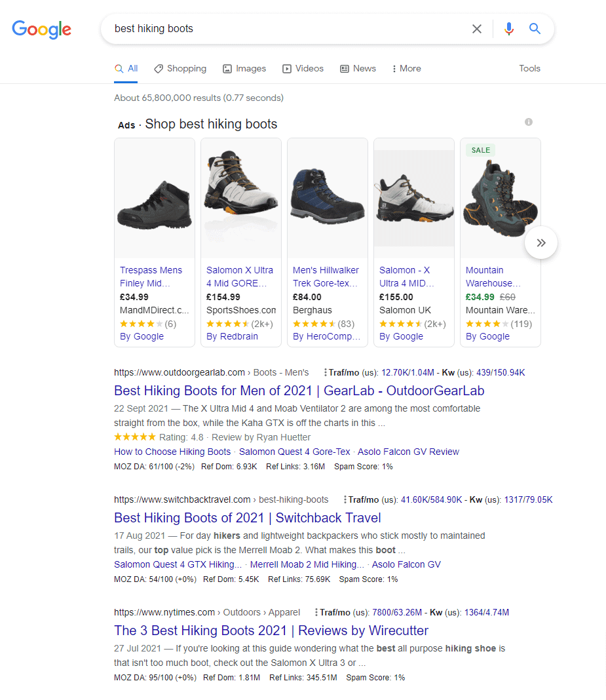Click the Berghaus seller name

tap(312, 310)
